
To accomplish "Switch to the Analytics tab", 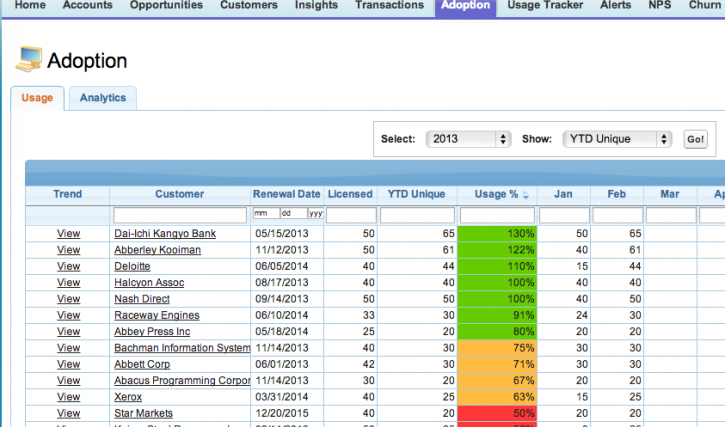I will coord(103,98).
